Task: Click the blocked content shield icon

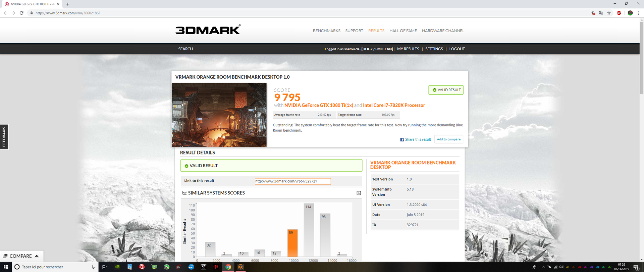Action: pyautogui.click(x=593, y=13)
